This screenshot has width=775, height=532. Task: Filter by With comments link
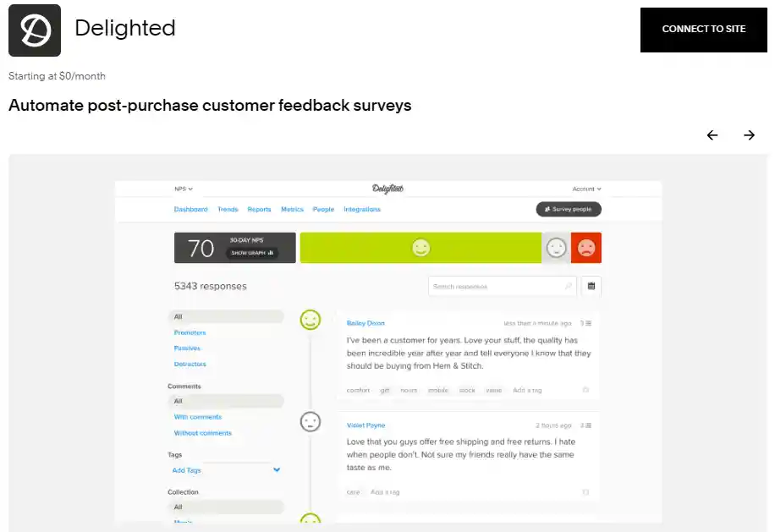(x=198, y=417)
